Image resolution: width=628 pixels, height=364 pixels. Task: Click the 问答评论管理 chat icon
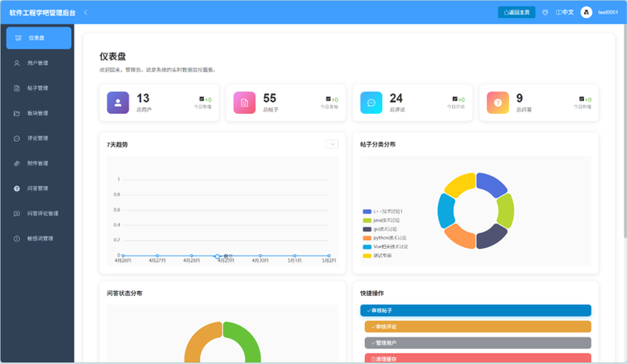[x=16, y=213]
